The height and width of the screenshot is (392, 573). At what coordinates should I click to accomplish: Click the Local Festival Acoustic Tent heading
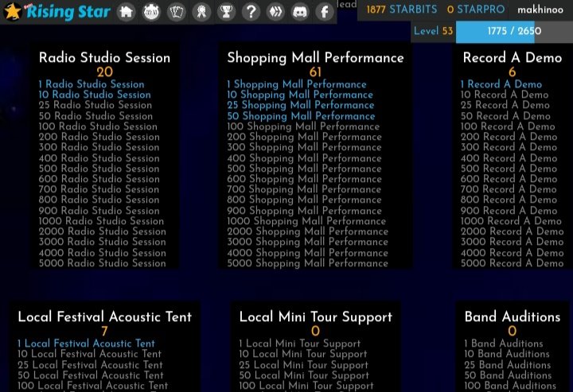tap(104, 316)
